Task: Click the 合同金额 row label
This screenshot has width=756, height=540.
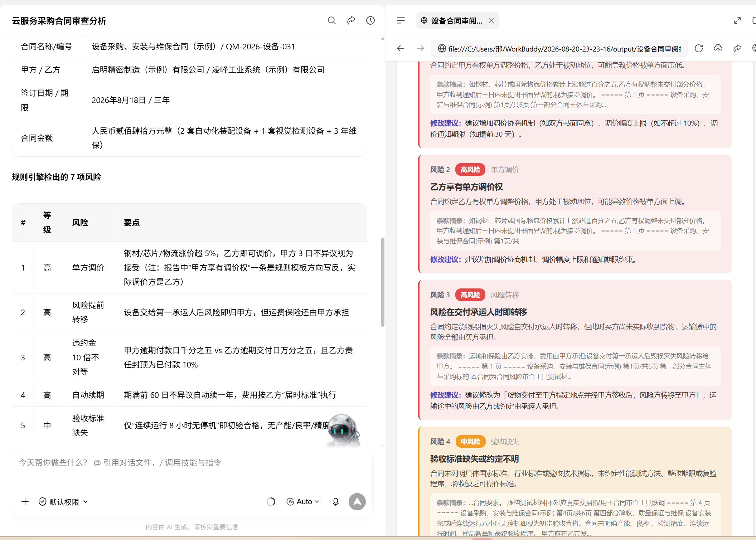Action: (37, 138)
